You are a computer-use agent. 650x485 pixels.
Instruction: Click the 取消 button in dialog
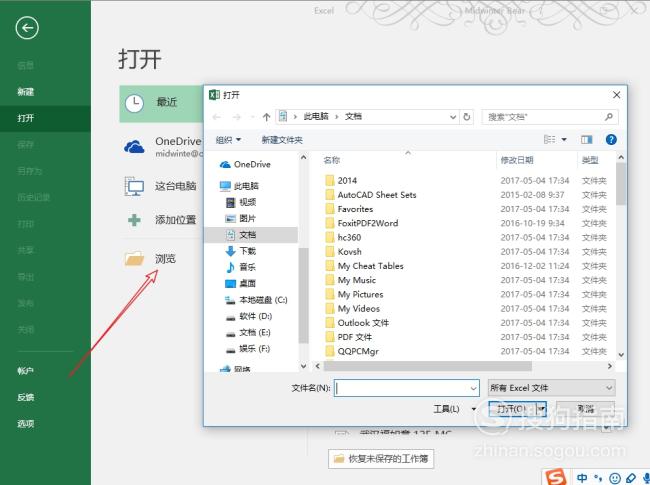coord(585,409)
